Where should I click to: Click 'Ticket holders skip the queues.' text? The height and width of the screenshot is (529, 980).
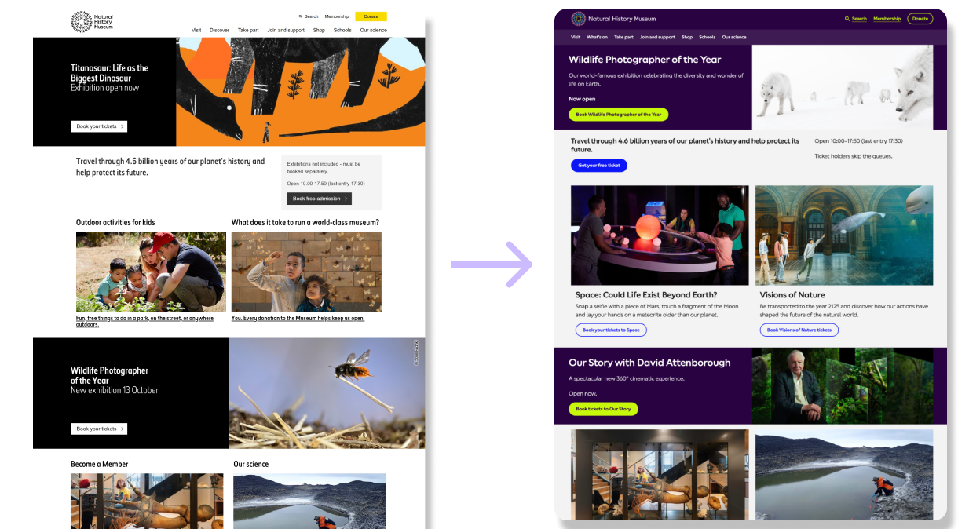point(854,156)
